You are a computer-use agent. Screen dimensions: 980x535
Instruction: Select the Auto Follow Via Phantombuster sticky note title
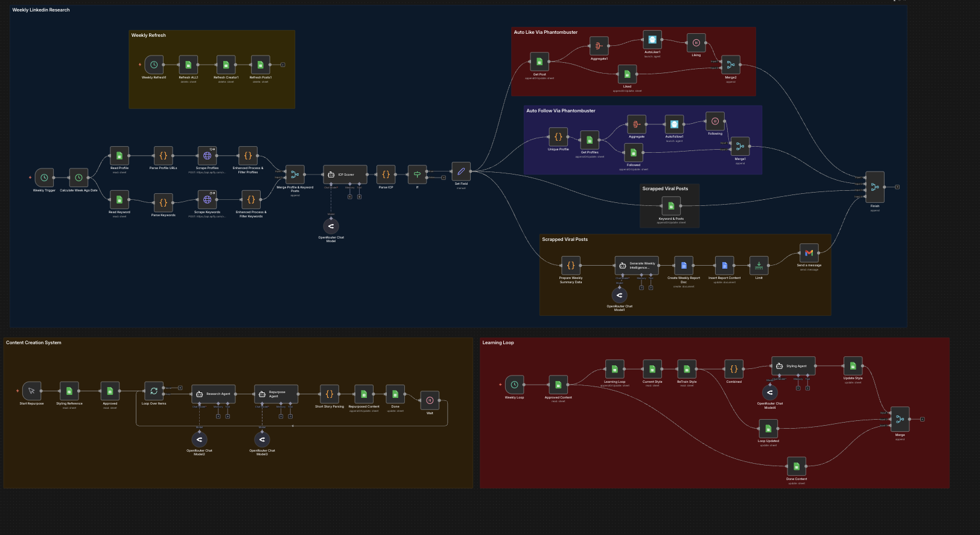pos(561,111)
